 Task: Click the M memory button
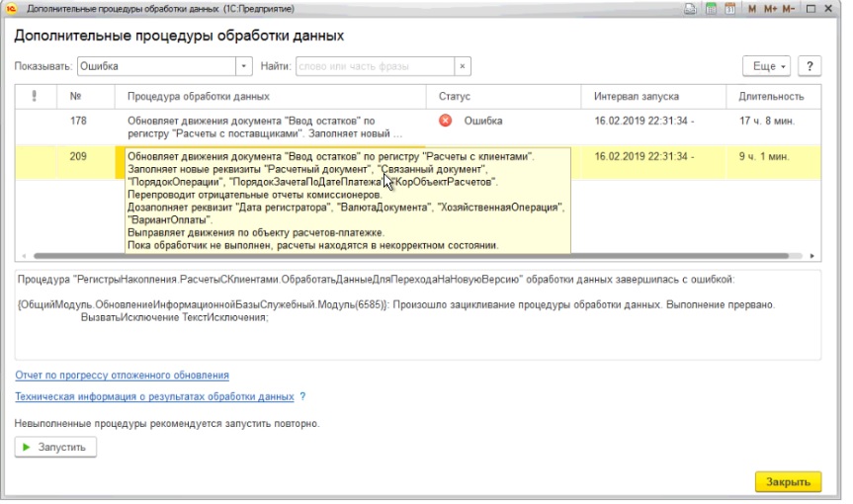point(751,8)
